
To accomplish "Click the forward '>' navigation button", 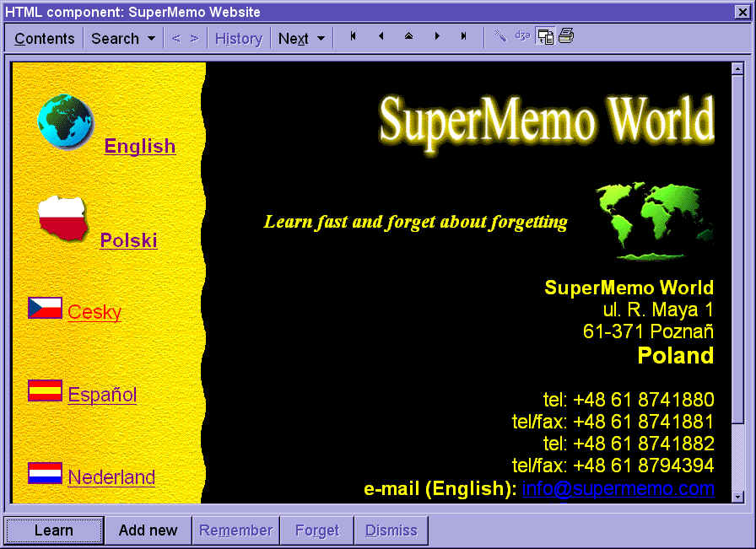I will tap(194, 38).
